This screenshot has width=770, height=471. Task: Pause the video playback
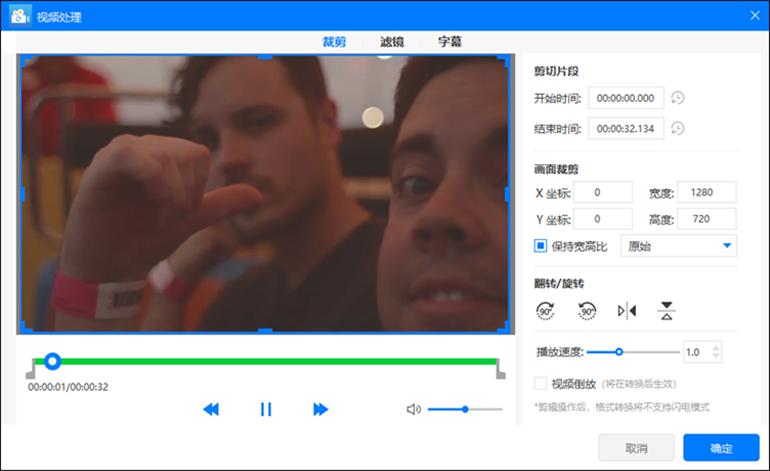[x=266, y=409]
